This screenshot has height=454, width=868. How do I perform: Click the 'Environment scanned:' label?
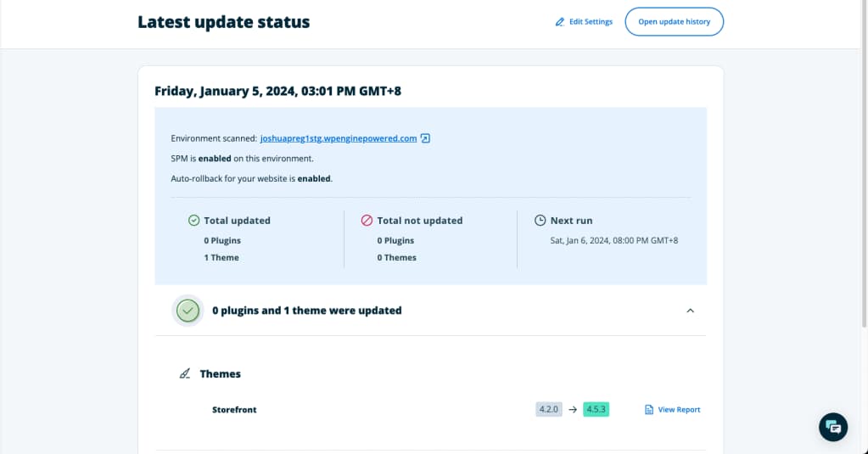tap(214, 138)
